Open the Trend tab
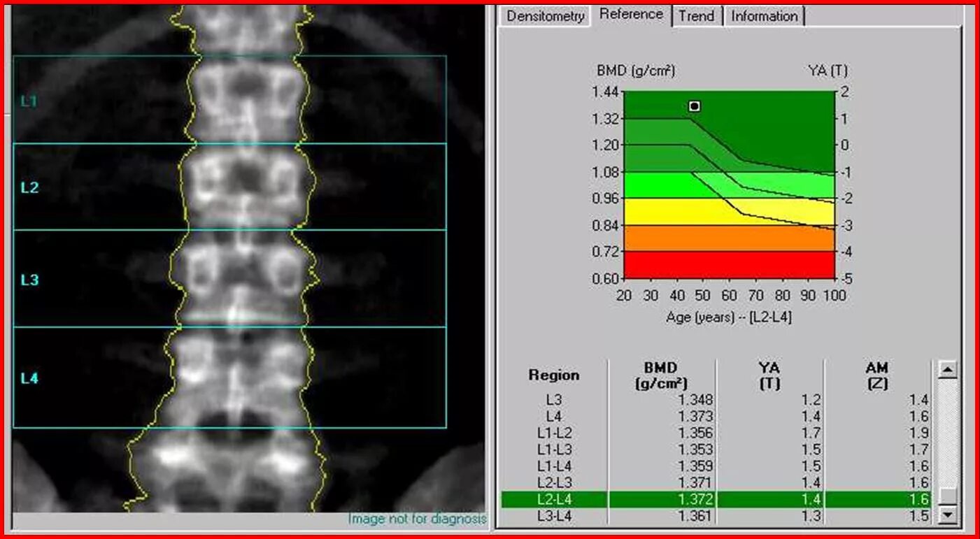Image resolution: width=980 pixels, height=539 pixels. tap(696, 16)
